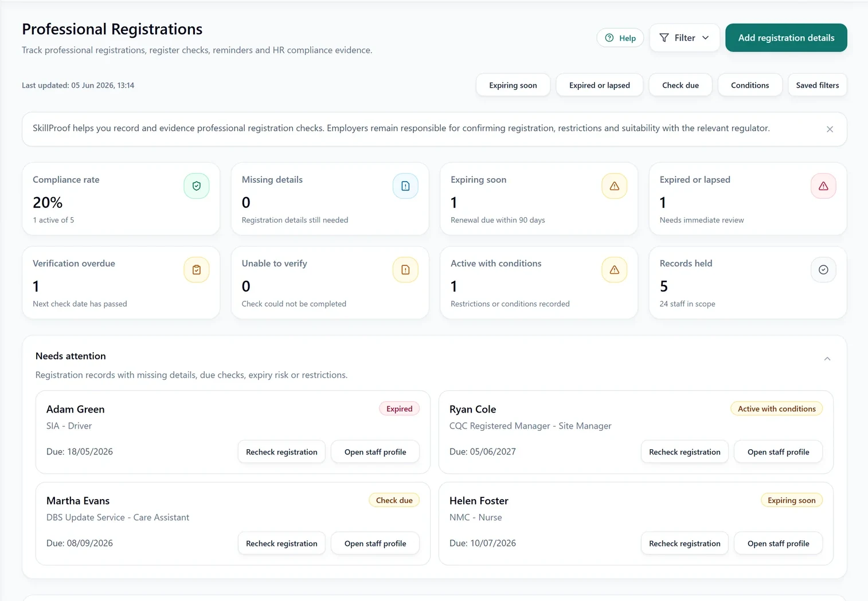Click the Check due badge on Martha Evans
This screenshot has width=868, height=601.
(394, 500)
